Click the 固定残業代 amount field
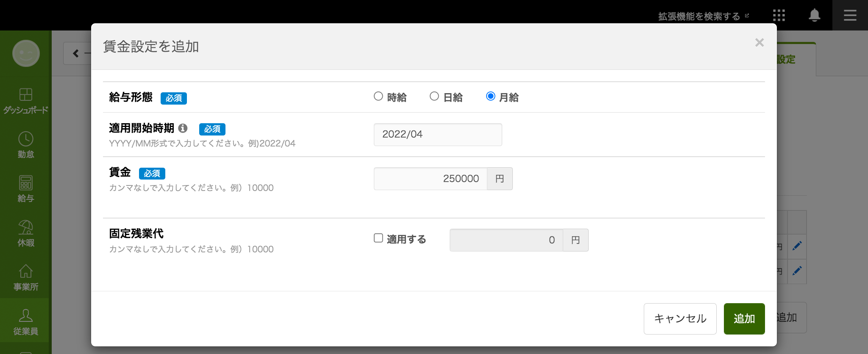Viewport: 868px width, 354px height. pos(506,240)
